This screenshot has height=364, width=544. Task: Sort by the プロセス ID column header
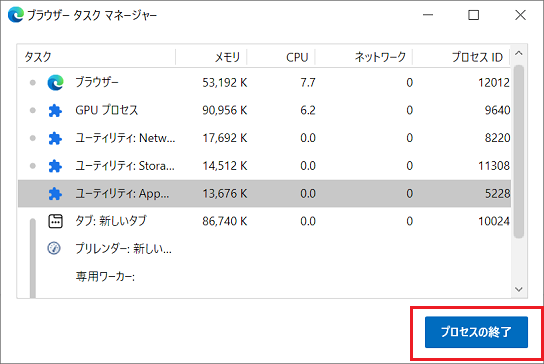[x=461, y=57]
